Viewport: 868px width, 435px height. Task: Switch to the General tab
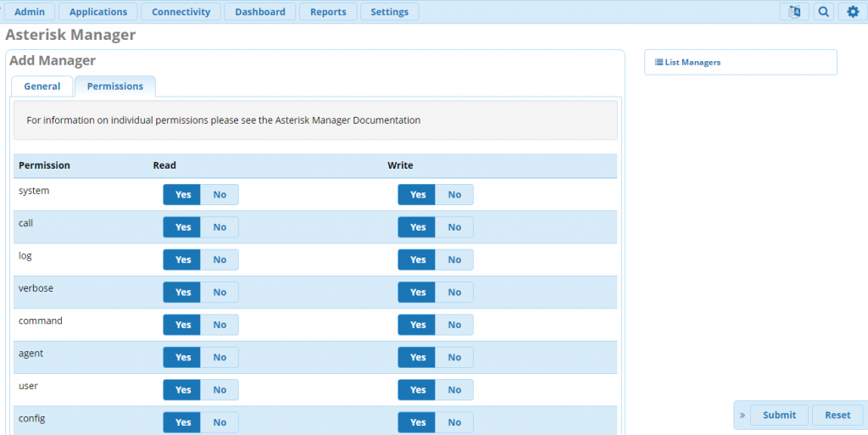[42, 86]
